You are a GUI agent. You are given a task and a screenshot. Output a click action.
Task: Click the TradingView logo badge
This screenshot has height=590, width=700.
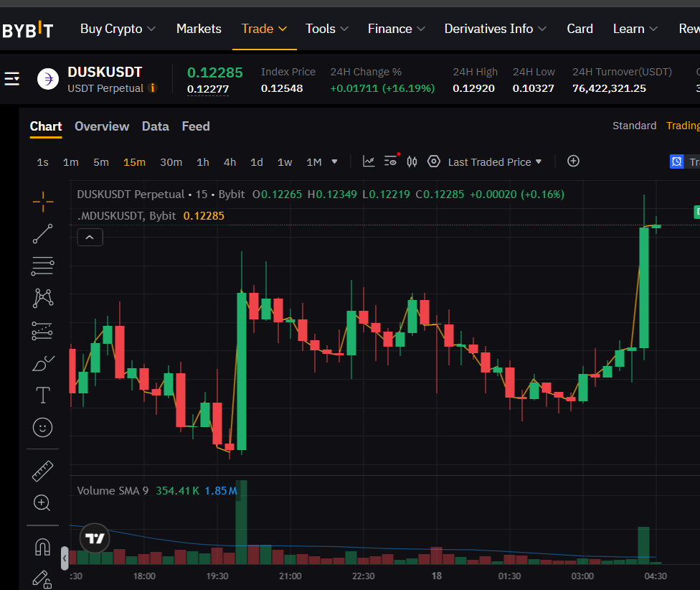click(95, 538)
